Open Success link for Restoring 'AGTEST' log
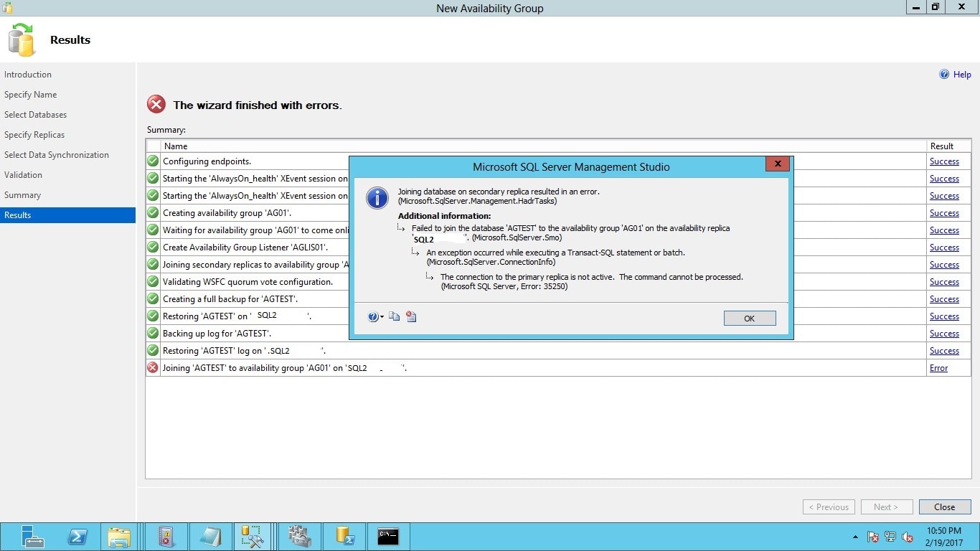Image resolution: width=980 pixels, height=551 pixels. (x=944, y=351)
